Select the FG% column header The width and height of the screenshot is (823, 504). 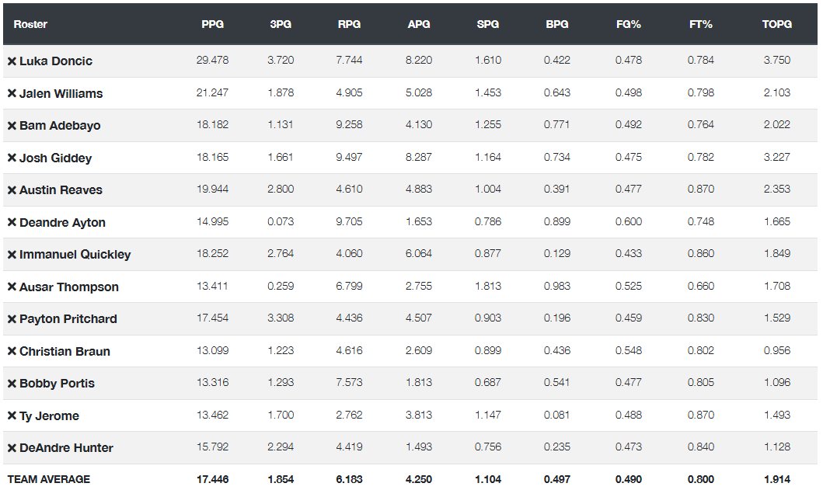628,24
